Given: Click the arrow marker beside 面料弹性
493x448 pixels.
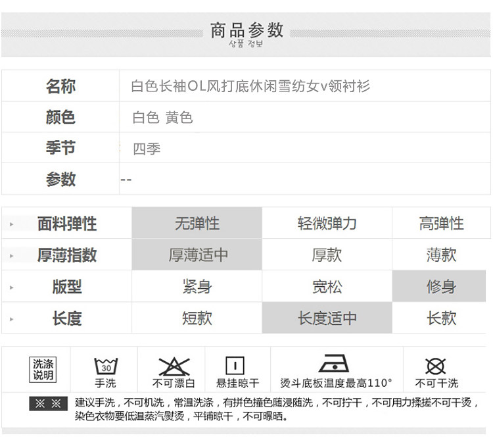Looking at the screenshot, I should (12, 224).
